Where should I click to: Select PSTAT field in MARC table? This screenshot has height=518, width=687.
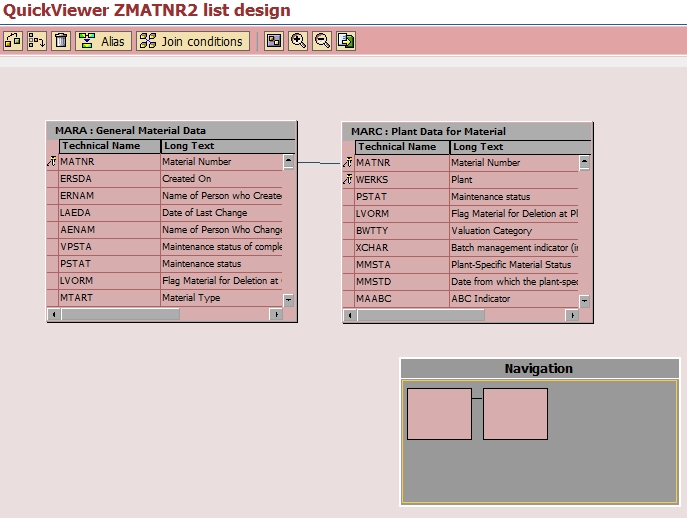pos(402,197)
